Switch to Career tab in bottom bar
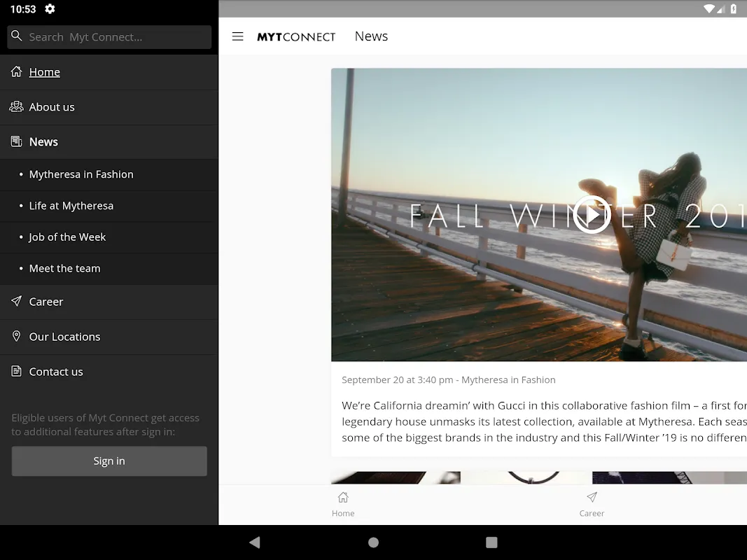 point(592,504)
